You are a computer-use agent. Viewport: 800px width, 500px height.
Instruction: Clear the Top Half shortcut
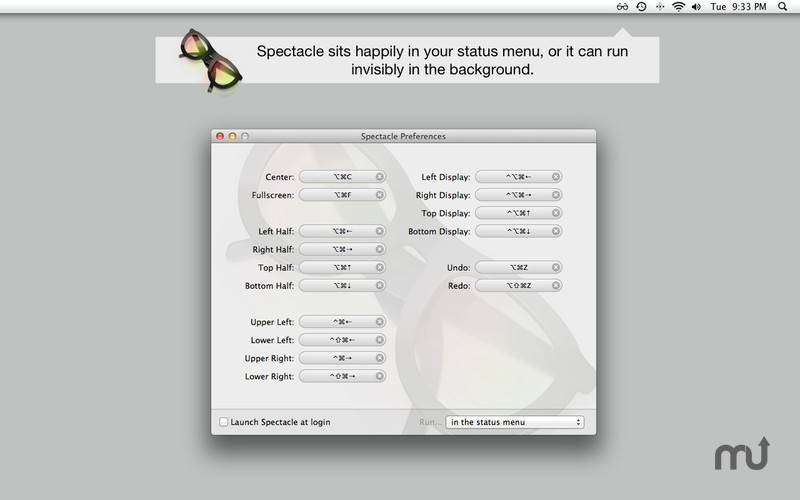tap(380, 267)
